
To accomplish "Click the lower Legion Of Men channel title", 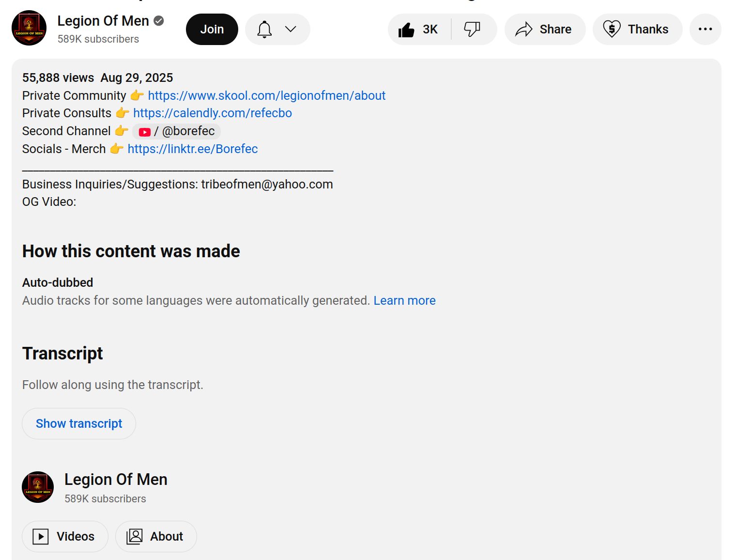I will pyautogui.click(x=116, y=480).
